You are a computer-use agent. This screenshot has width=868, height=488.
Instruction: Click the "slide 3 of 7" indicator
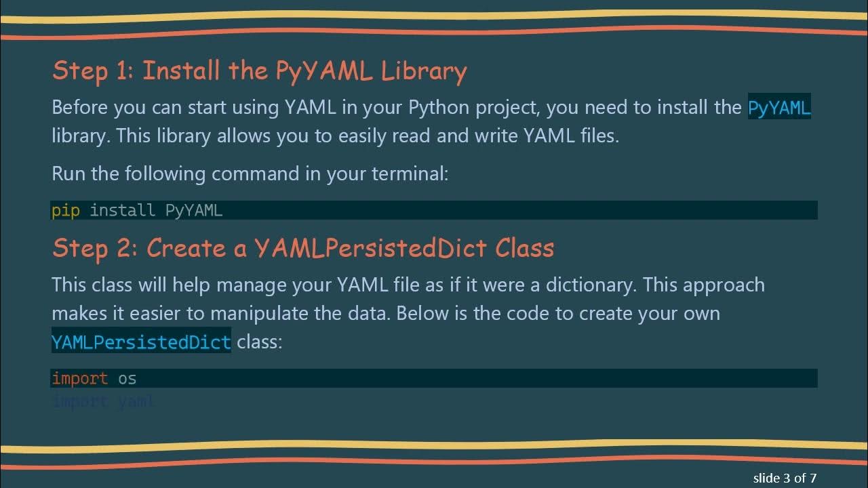[x=785, y=478]
